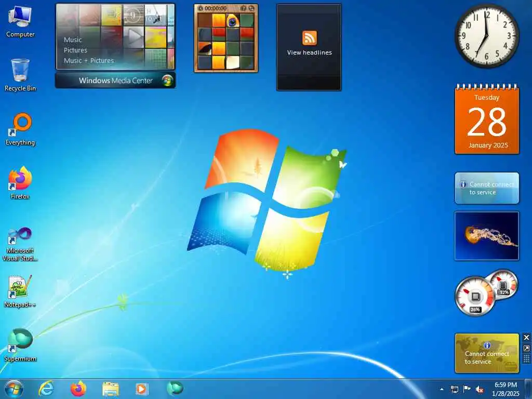Screen dimensions: 532x399
Task: Close the currency gadget
Action: pos(526,337)
